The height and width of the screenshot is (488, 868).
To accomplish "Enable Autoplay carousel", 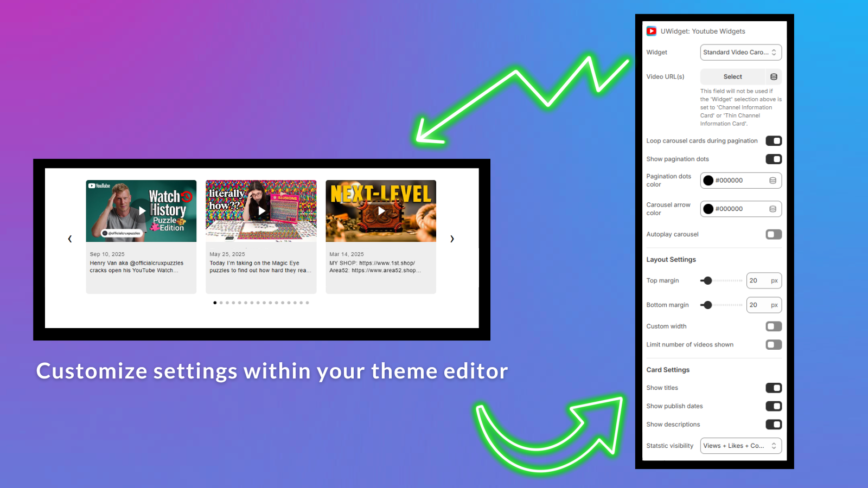I will click(x=774, y=234).
